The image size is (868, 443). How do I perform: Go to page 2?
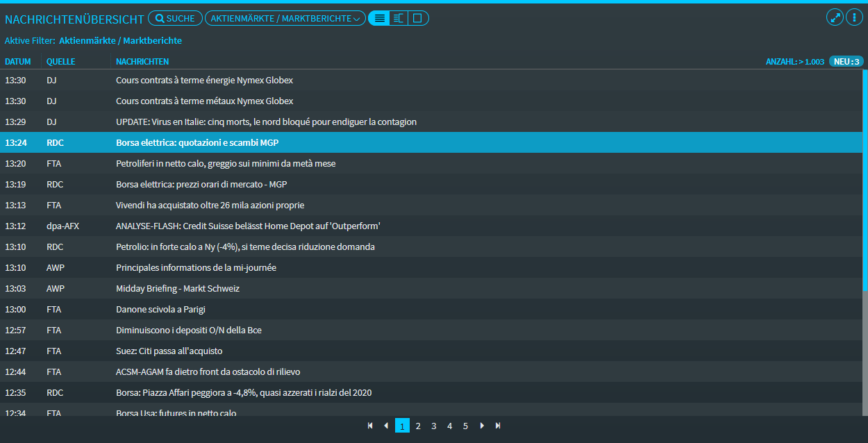pos(418,426)
